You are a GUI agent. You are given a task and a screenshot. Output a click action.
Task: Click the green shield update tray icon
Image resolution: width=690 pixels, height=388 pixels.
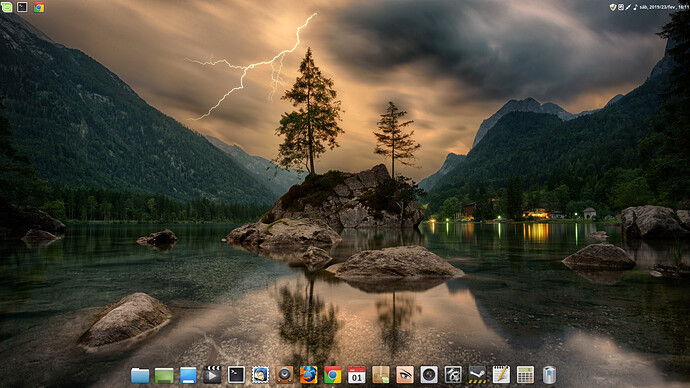[x=613, y=7]
